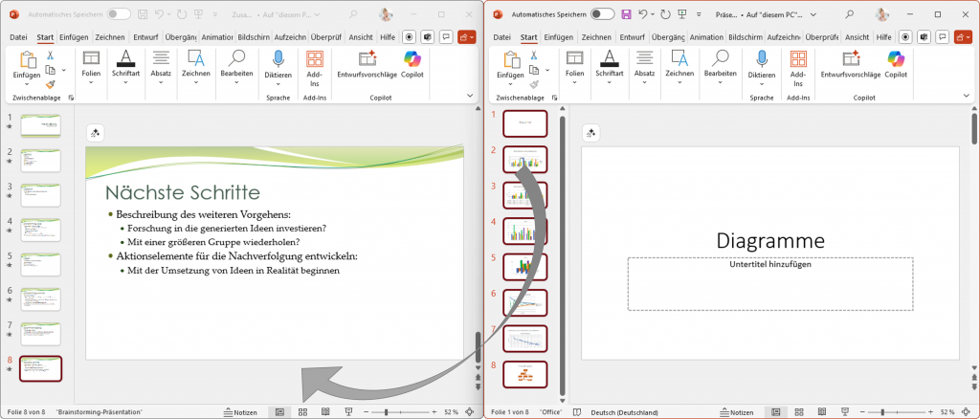The width and height of the screenshot is (980, 419).
Task: Click the red share button in the left window
Action: tap(466, 36)
